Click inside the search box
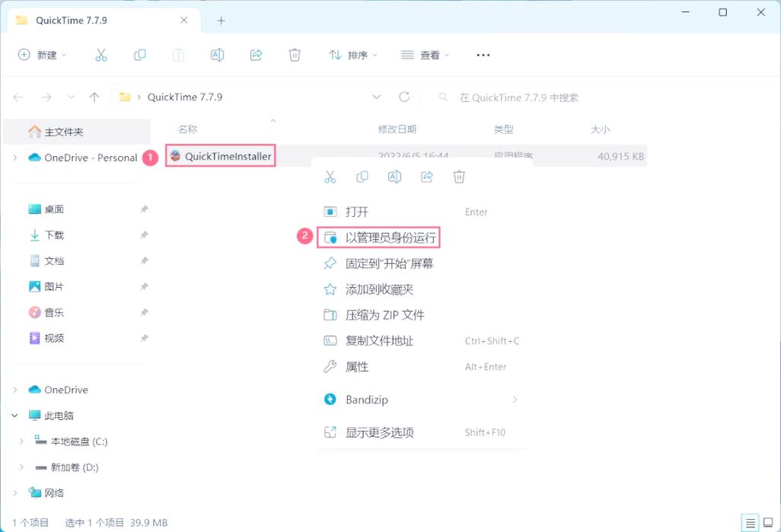781x532 pixels. point(510,97)
